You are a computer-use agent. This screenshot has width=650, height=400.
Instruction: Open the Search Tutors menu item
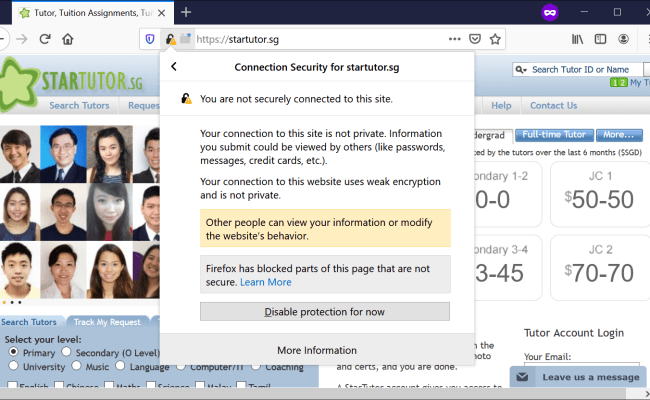point(79,105)
